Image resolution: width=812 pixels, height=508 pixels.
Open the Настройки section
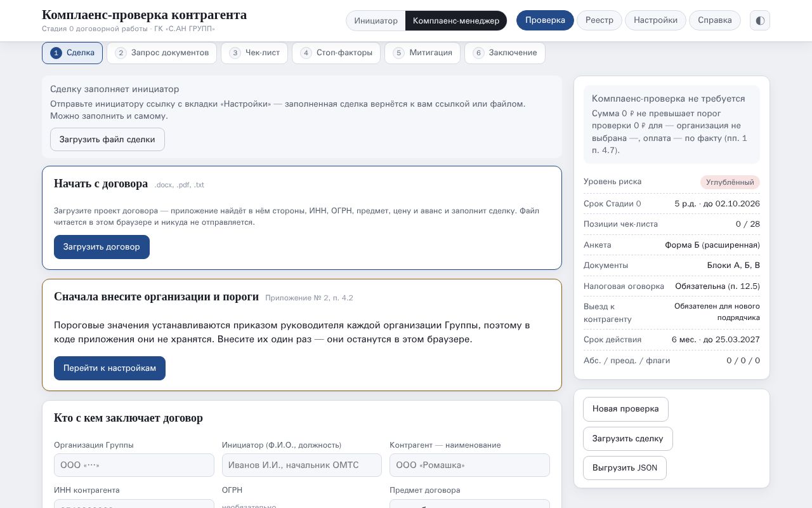tap(655, 20)
